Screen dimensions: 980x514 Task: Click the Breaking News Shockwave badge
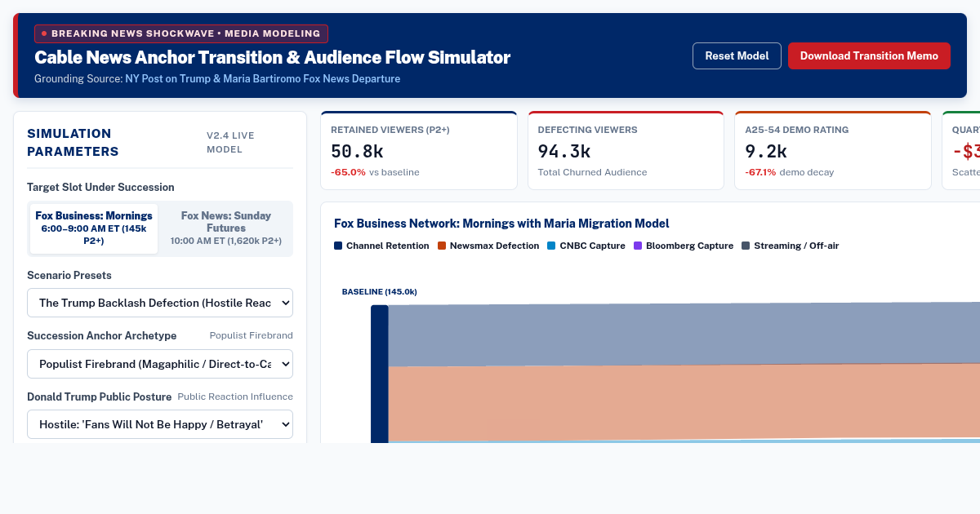point(181,33)
